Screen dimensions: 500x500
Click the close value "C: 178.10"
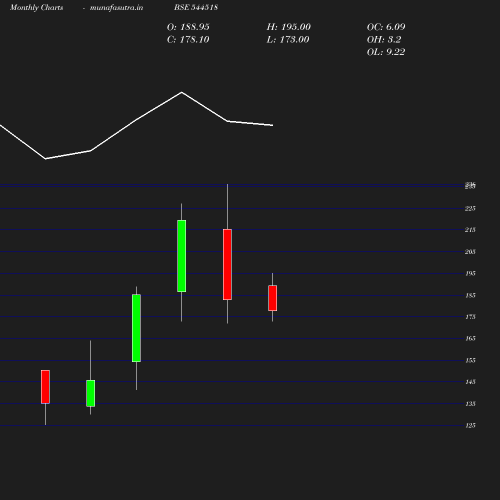(188, 40)
